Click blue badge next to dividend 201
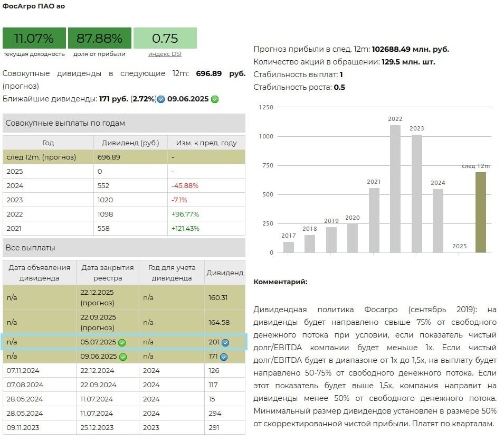The width and height of the screenshot is (504, 440). pyautogui.click(x=225, y=342)
